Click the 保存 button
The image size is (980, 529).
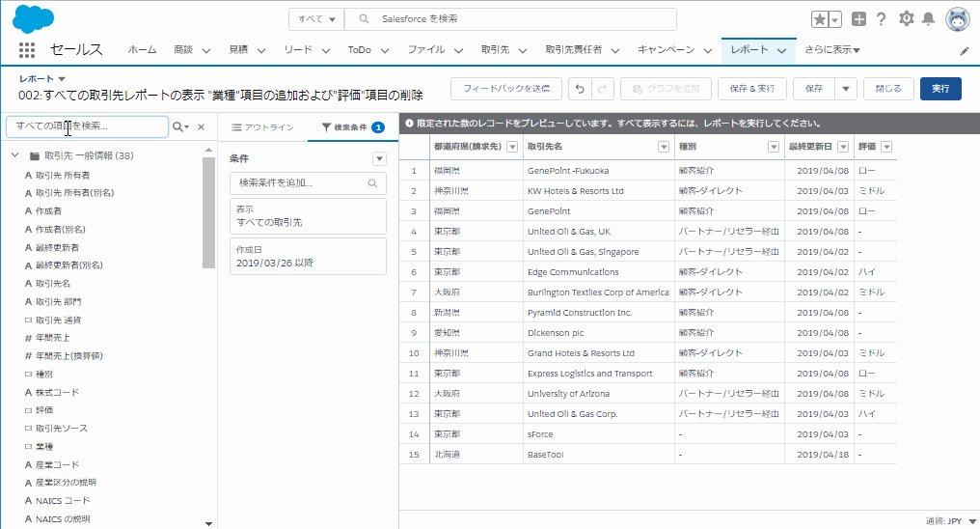point(814,89)
